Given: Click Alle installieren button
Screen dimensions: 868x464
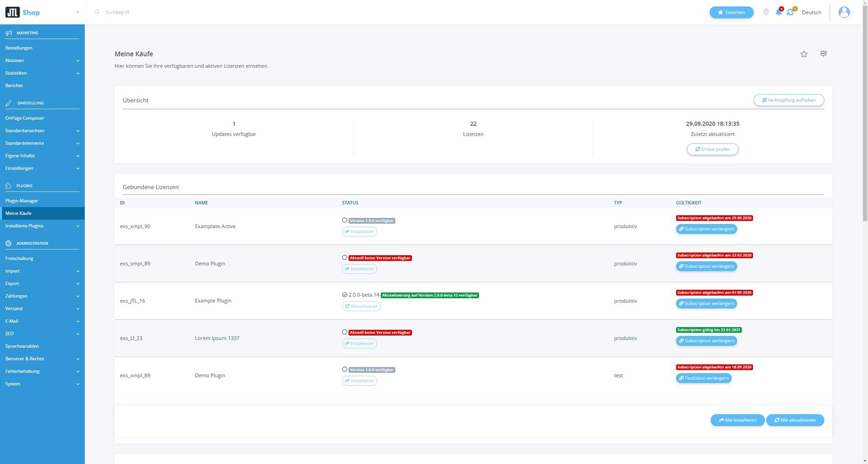Looking at the screenshot, I should tap(737, 420).
